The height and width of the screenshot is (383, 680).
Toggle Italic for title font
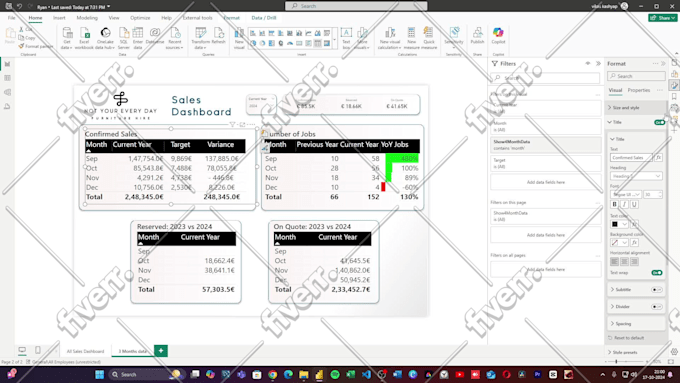pyautogui.click(x=624, y=204)
